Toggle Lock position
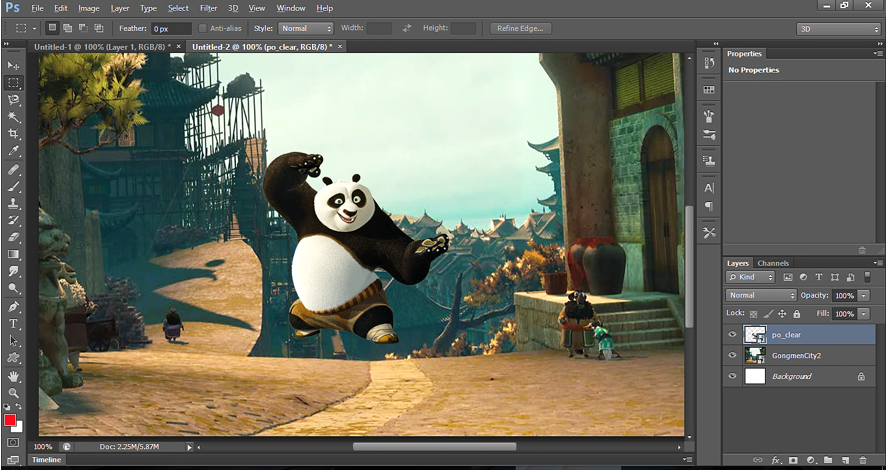The image size is (887, 470). click(x=782, y=314)
